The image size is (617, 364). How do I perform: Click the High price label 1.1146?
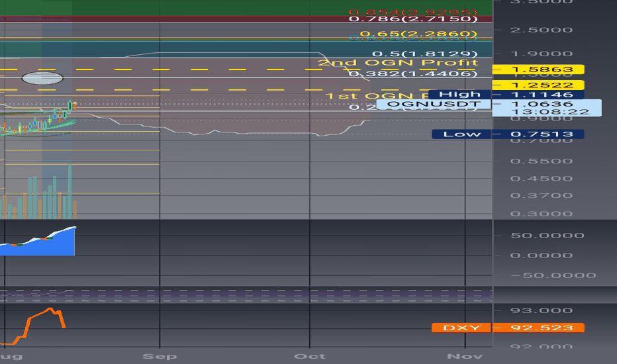click(x=506, y=95)
